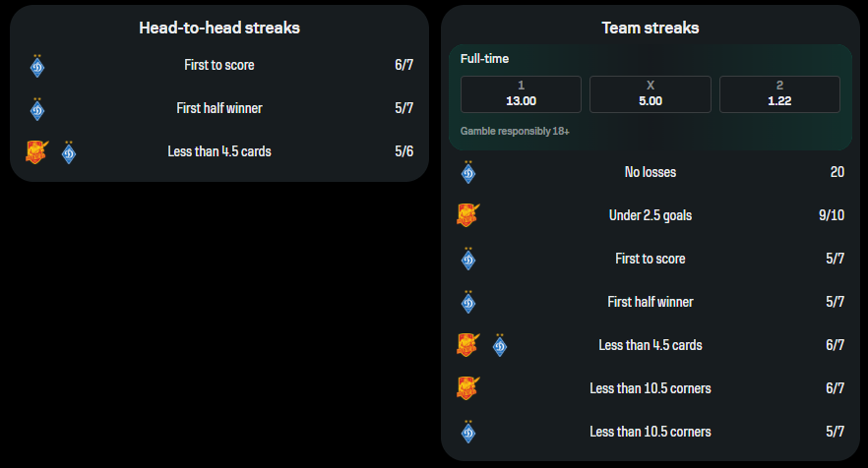Click Dynamo crest beside head-to-head First to score
Screen dimensions: 868x468
tap(37, 66)
